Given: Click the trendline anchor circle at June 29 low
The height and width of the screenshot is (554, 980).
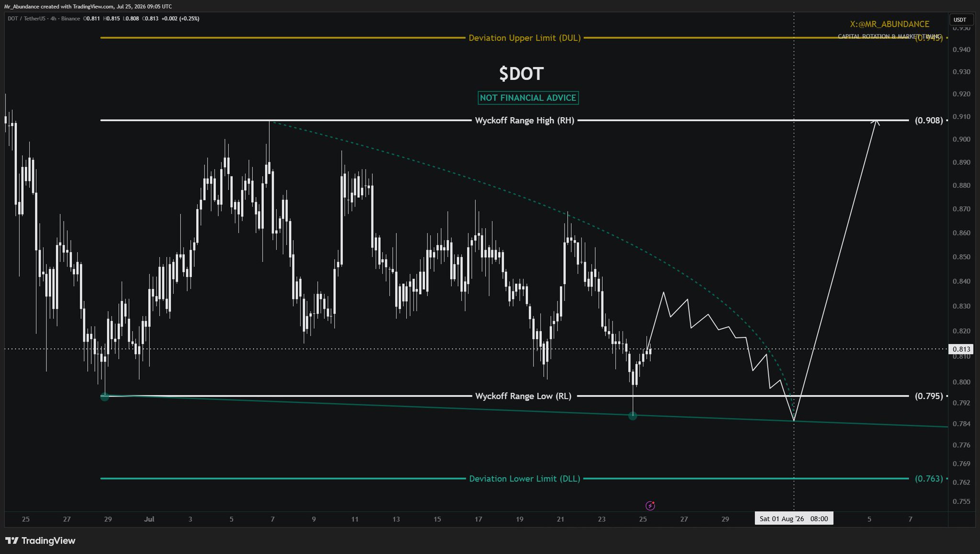Looking at the screenshot, I should pyautogui.click(x=105, y=396).
